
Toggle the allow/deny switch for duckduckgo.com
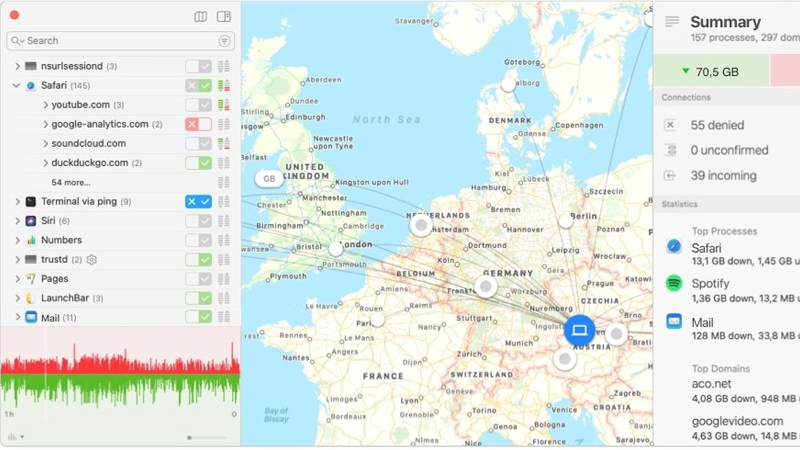click(198, 163)
